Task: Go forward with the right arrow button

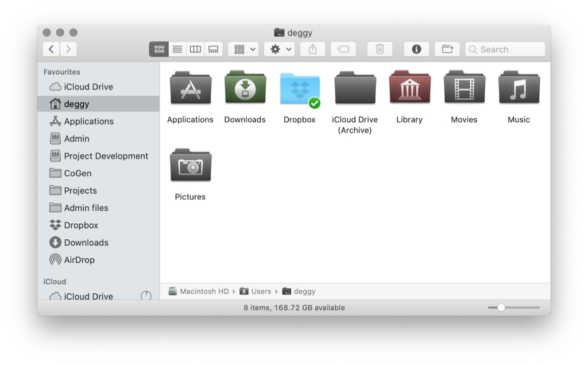Action: click(x=68, y=49)
